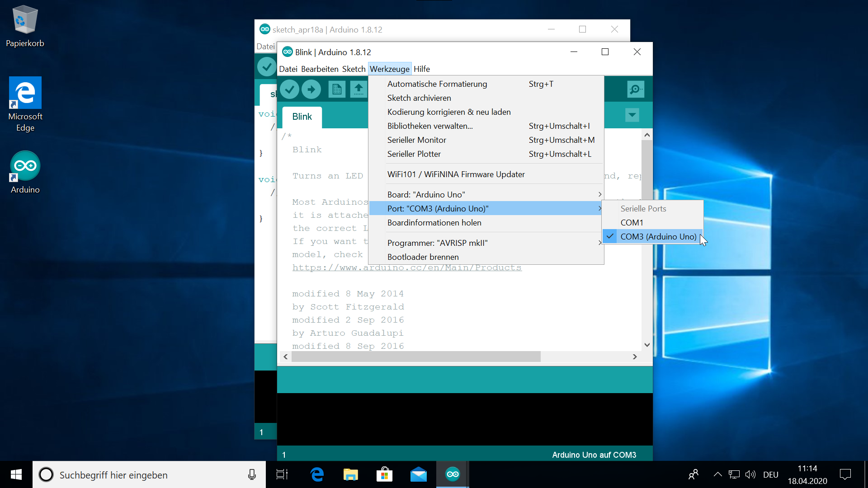This screenshot has width=868, height=488.
Task: Open the Hilfe menu
Action: click(x=422, y=69)
